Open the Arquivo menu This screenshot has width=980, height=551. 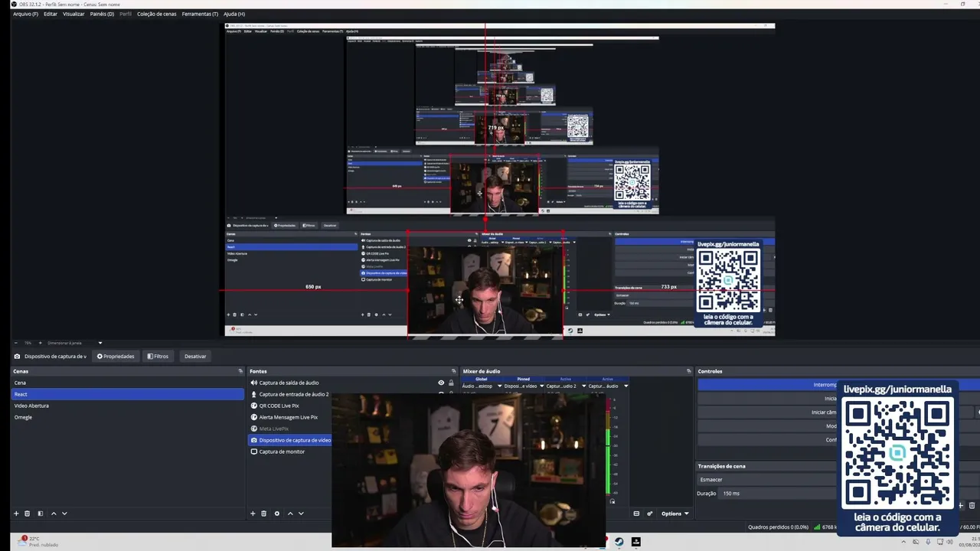coord(25,14)
